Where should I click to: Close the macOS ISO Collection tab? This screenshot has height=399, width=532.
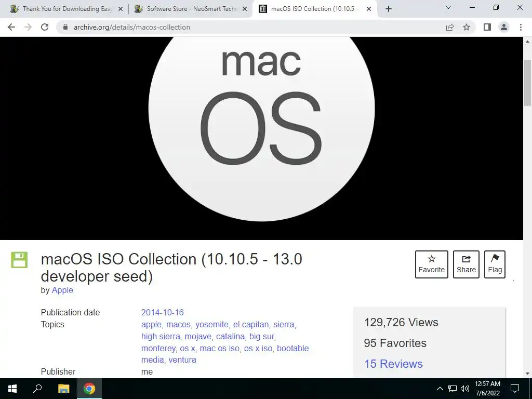point(369,9)
